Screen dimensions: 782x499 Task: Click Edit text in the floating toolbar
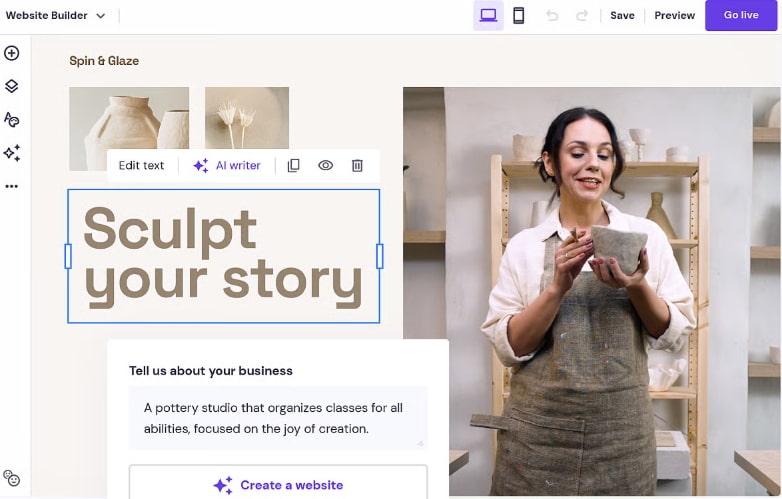tap(141, 166)
